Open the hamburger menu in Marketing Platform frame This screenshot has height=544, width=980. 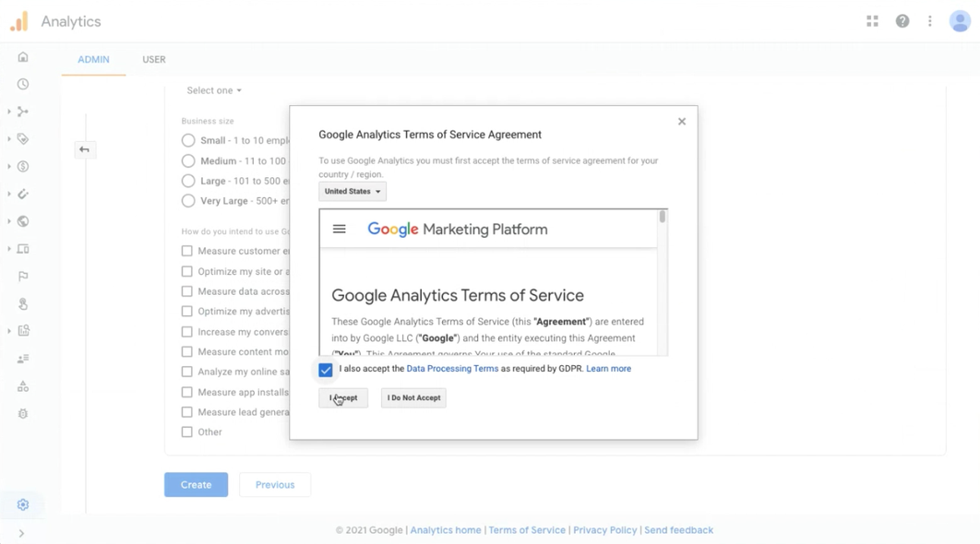[340, 230]
